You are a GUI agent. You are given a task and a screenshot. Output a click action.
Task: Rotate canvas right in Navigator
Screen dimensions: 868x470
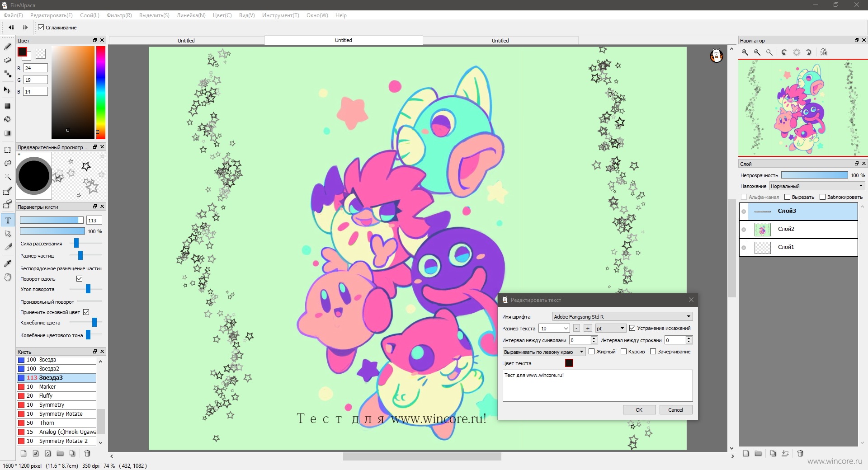click(x=809, y=52)
